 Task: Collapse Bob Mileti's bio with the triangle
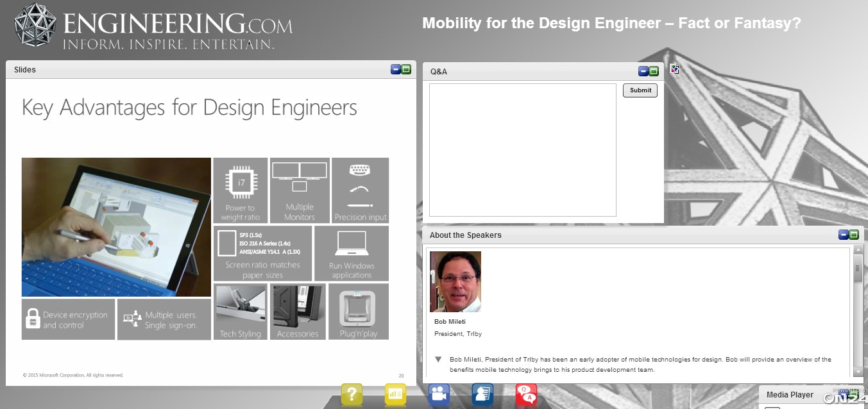438,360
